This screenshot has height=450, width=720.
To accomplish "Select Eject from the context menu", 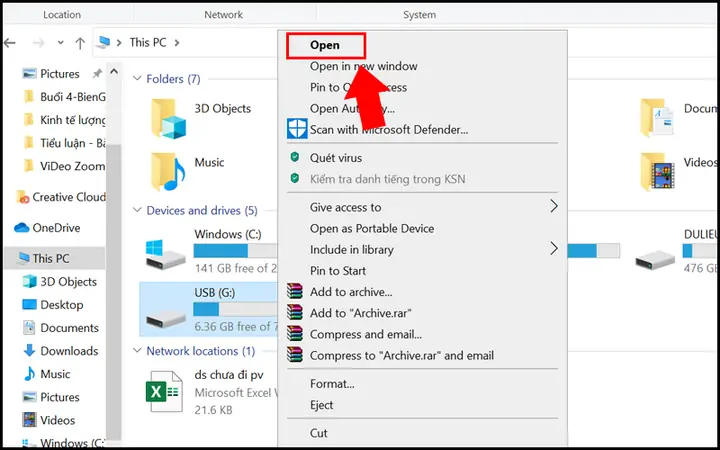I will coord(321,405).
